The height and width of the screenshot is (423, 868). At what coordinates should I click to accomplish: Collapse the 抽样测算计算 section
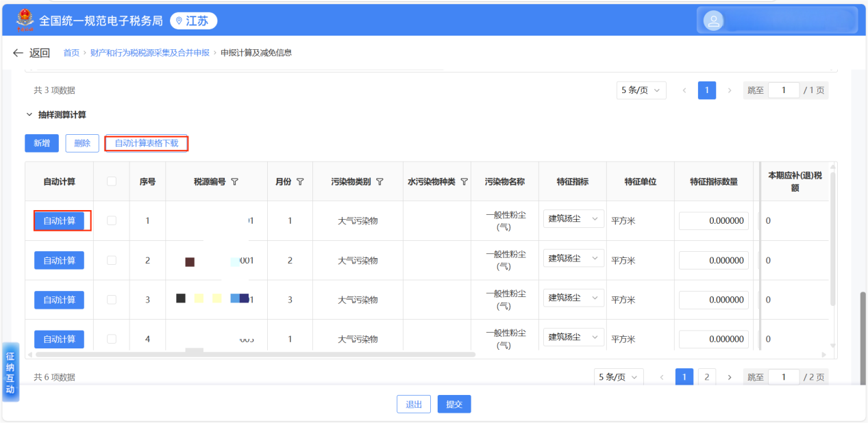[x=29, y=115]
